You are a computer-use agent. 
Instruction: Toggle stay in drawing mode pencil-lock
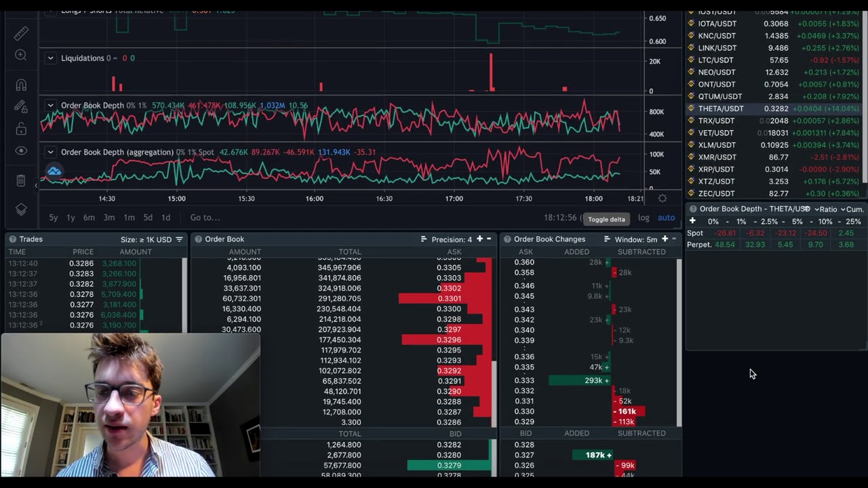[21, 106]
